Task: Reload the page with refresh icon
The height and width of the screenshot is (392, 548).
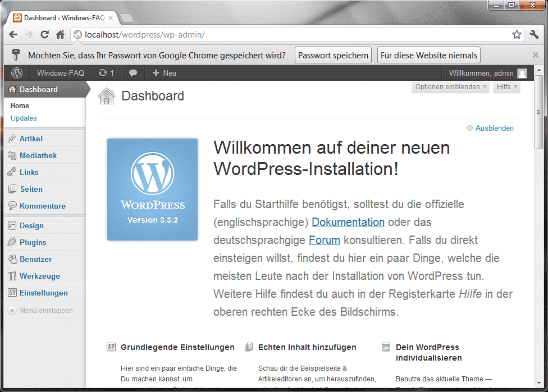Action: [45, 35]
